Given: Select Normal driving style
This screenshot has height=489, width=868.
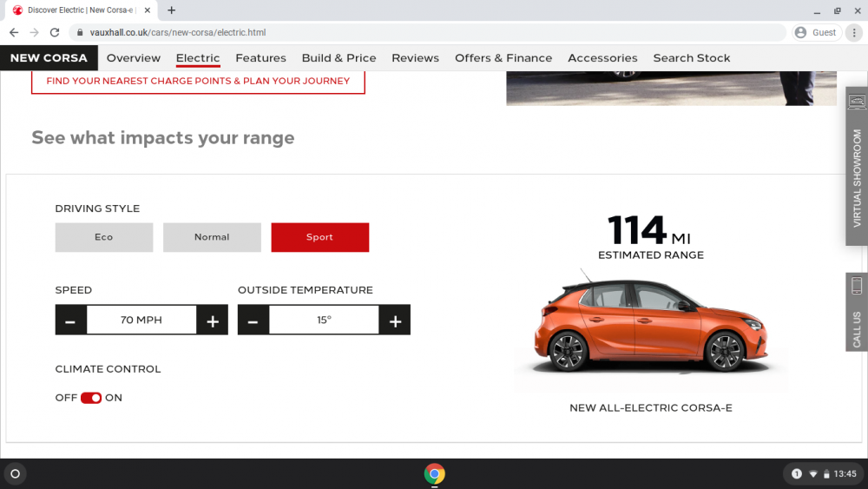Looking at the screenshot, I should pyautogui.click(x=212, y=237).
